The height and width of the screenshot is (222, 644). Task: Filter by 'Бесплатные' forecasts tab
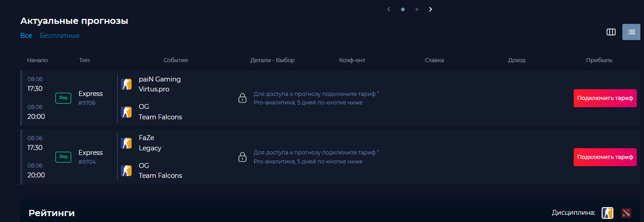(59, 36)
